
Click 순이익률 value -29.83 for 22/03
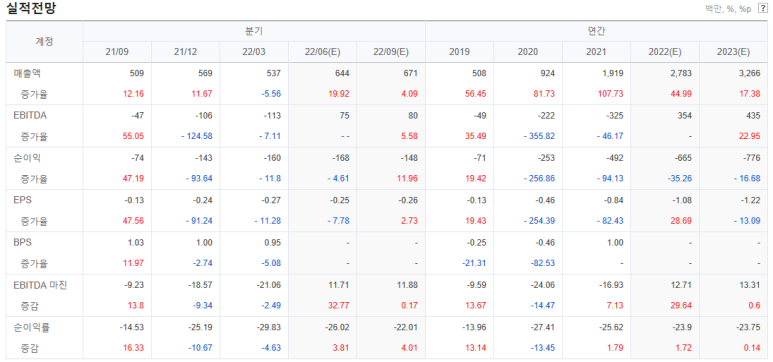270,327
